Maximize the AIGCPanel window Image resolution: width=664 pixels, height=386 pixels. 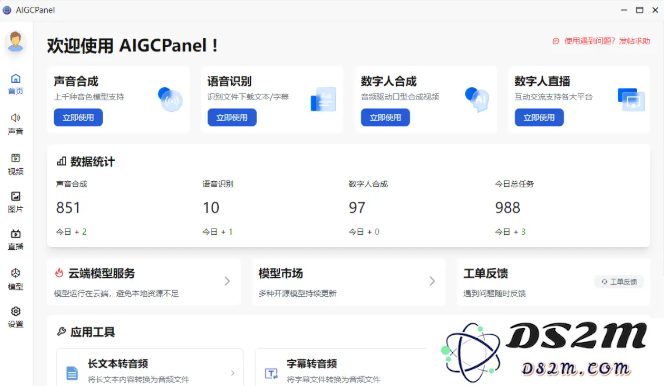point(639,10)
